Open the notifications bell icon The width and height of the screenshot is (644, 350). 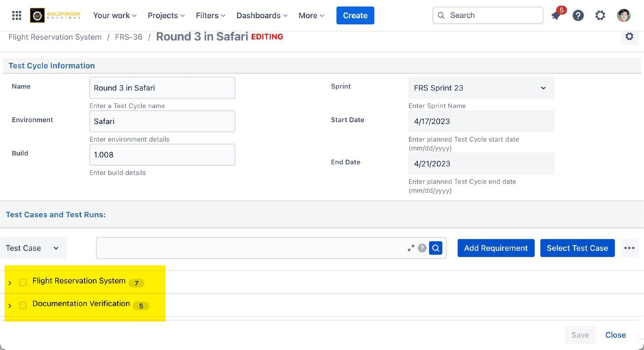click(556, 15)
